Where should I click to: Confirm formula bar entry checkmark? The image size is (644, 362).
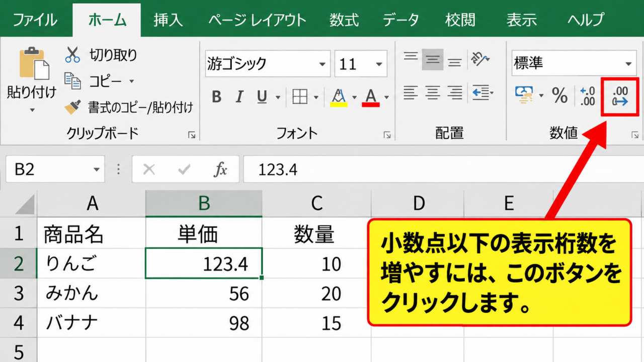(184, 169)
